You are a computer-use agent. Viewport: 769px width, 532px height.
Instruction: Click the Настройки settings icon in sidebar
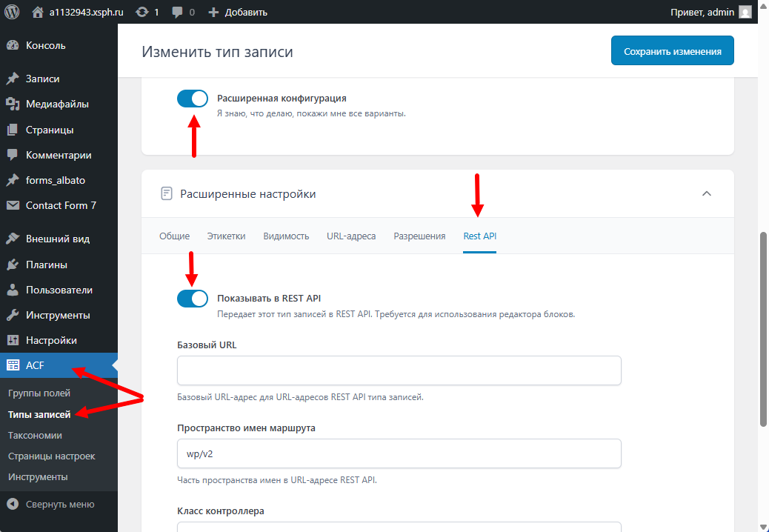click(x=12, y=340)
